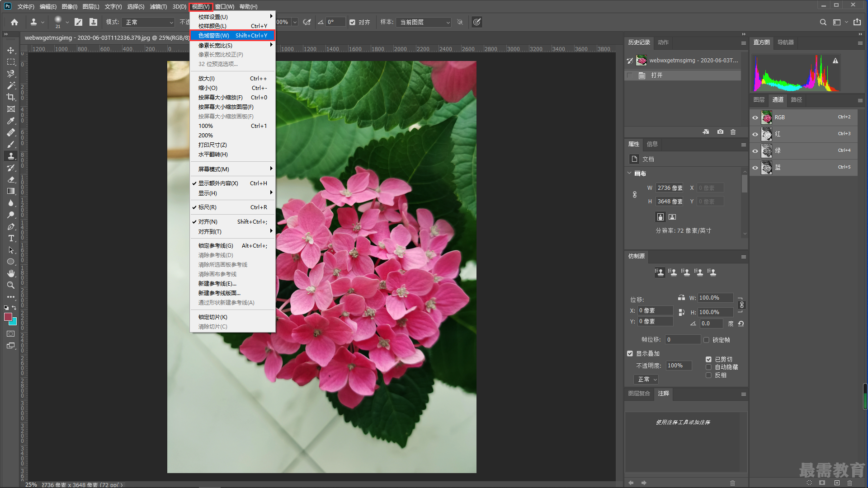Expand the 显示 submenu
Screen dimensions: 868x488
point(232,193)
